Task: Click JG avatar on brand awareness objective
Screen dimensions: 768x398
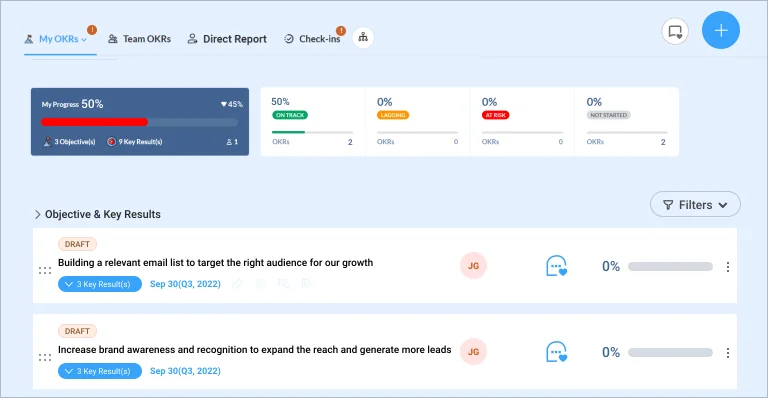Action: 473,351
